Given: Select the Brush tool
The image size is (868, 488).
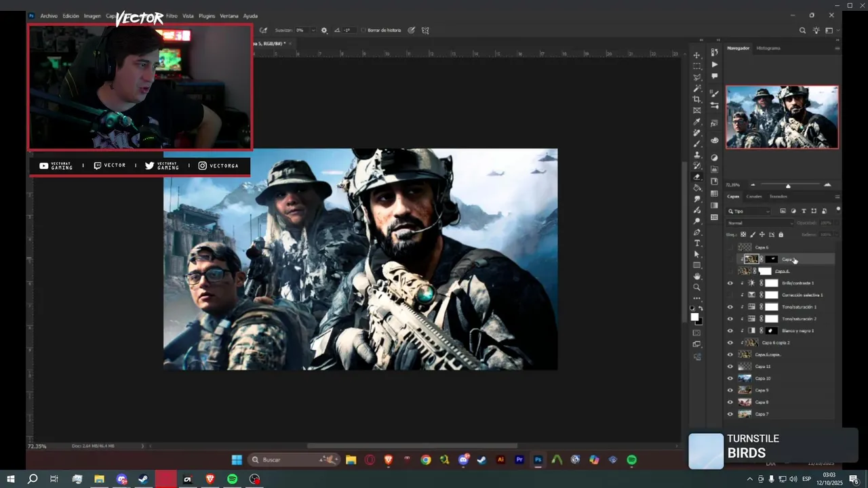Looking at the screenshot, I should 696,144.
